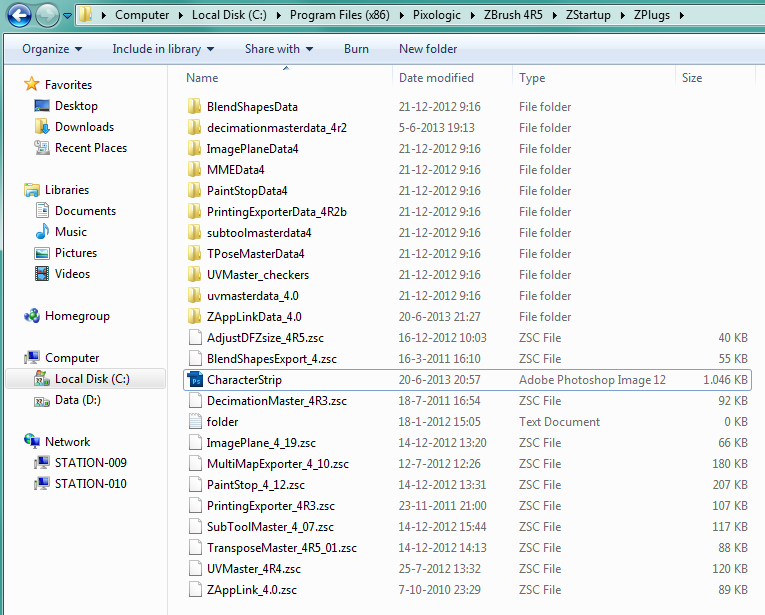The width and height of the screenshot is (765, 615).
Task: Click the Data (D:) drive icon
Action: 42,400
